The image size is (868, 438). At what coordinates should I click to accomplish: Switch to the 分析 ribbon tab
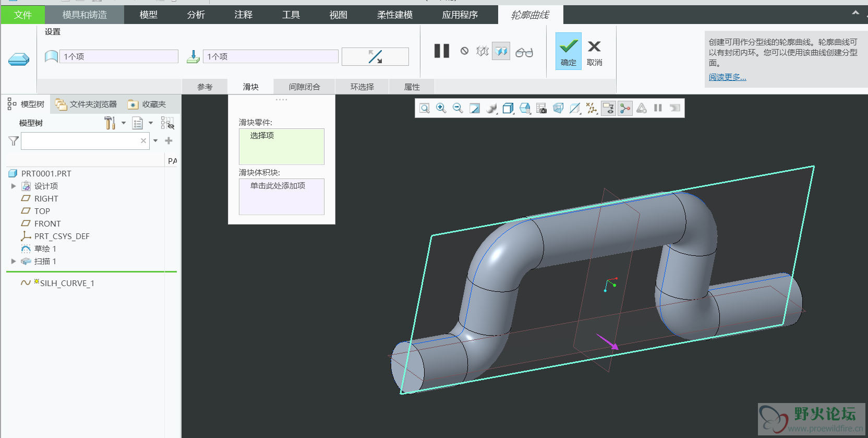tap(196, 15)
